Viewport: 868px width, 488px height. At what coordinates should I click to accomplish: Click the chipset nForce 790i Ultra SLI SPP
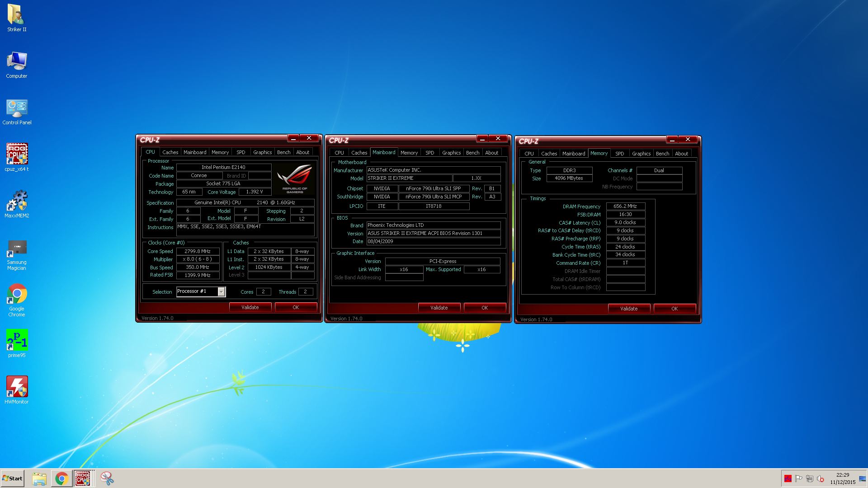[434, 188]
